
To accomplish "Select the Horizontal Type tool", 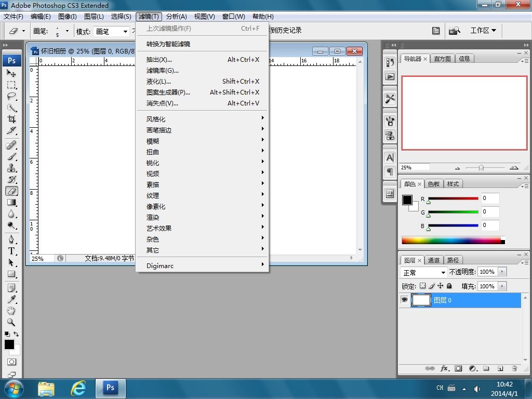I will coord(11,251).
